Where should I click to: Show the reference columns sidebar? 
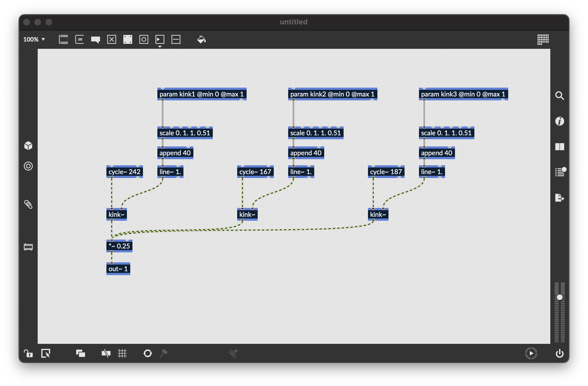coord(559,147)
